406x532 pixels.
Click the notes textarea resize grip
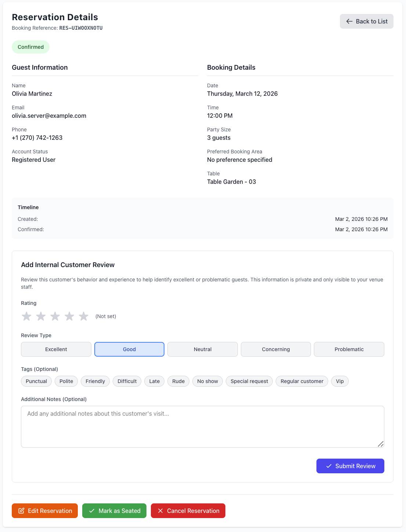(381, 444)
